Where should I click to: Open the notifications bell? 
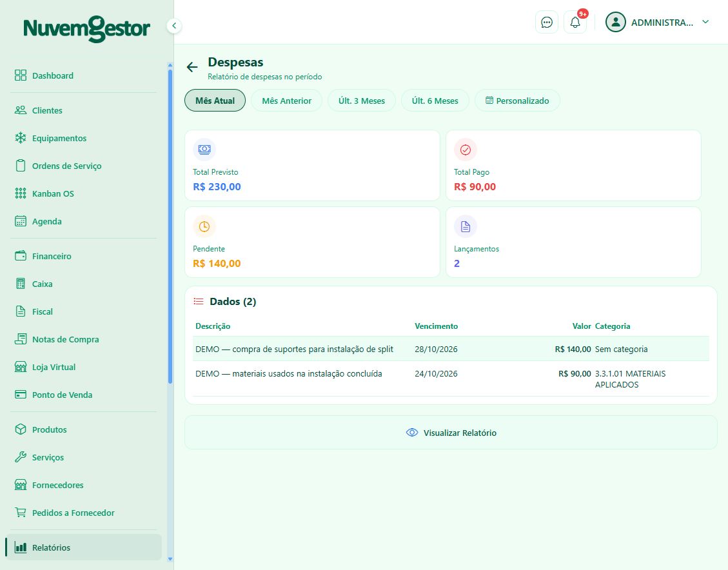pyautogui.click(x=575, y=23)
